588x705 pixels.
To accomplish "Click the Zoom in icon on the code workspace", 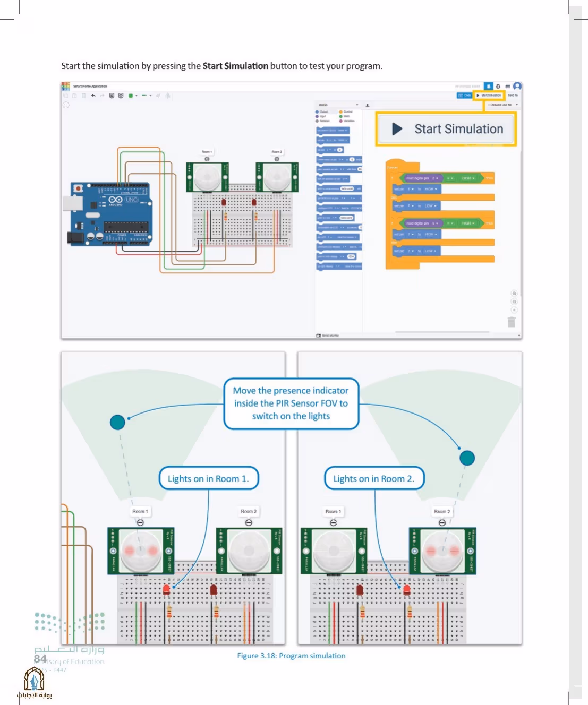I will click(x=514, y=294).
